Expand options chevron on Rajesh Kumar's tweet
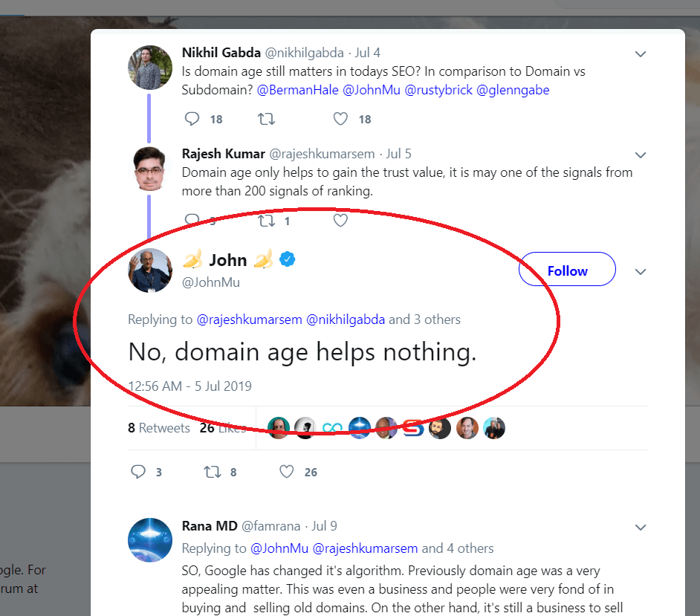Viewport: 700px width, 616px height. coord(640,155)
